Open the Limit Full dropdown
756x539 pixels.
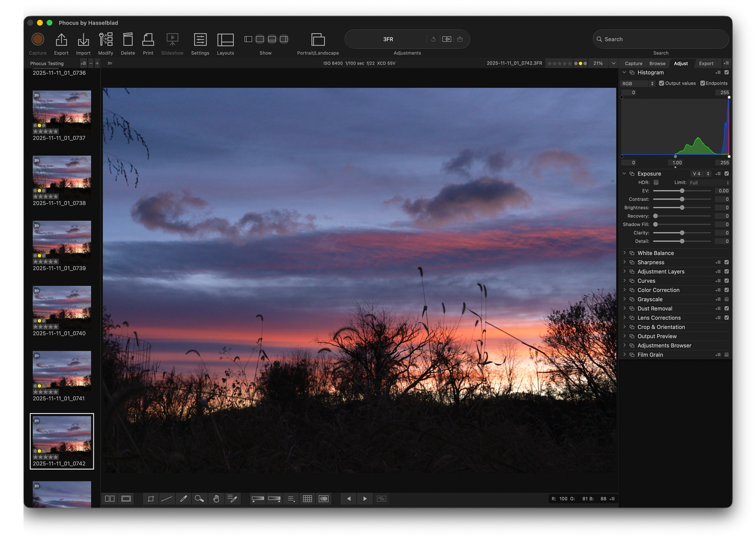point(709,183)
